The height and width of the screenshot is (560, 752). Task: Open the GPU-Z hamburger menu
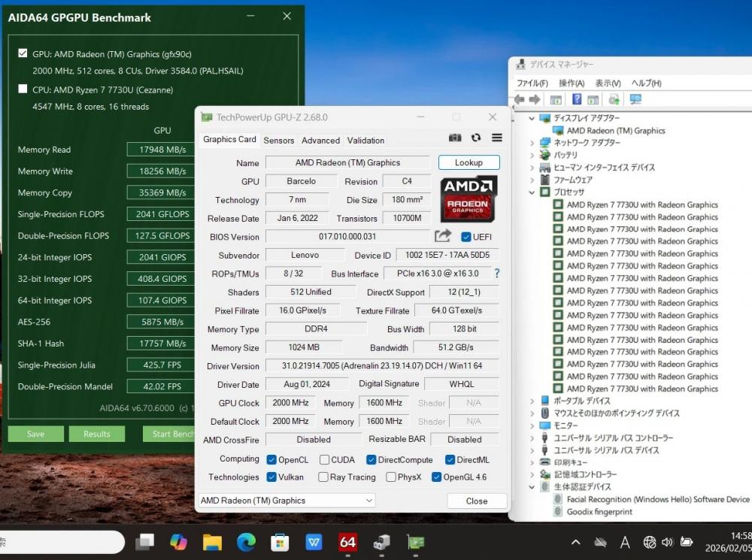pyautogui.click(x=497, y=138)
